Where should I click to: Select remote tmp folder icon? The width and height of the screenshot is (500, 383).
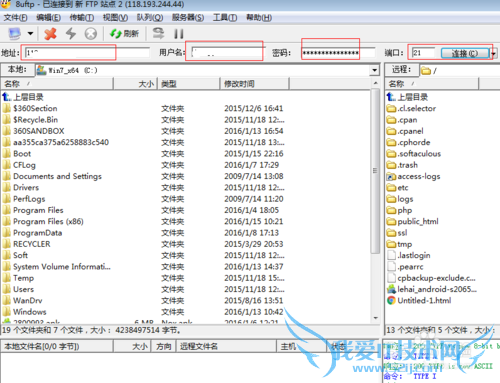(391, 244)
